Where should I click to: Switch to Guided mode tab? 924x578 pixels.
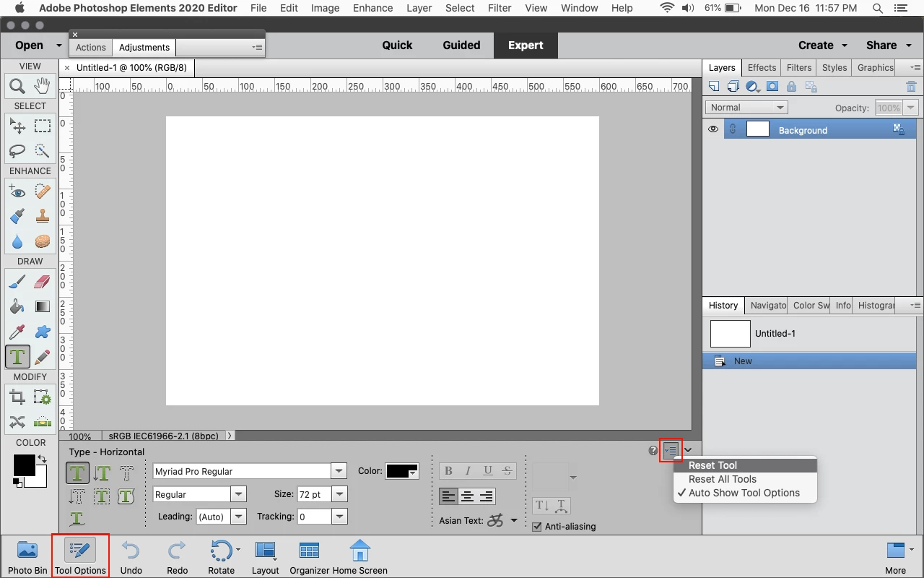461,45
